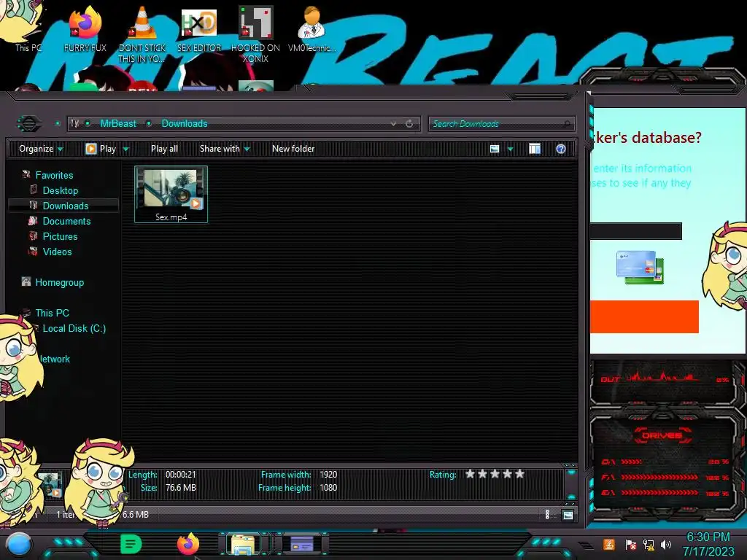Viewport: 747px width, 560px height.
Task: Select Local Disk (C:) in the navigation pane
Action: (x=74, y=329)
